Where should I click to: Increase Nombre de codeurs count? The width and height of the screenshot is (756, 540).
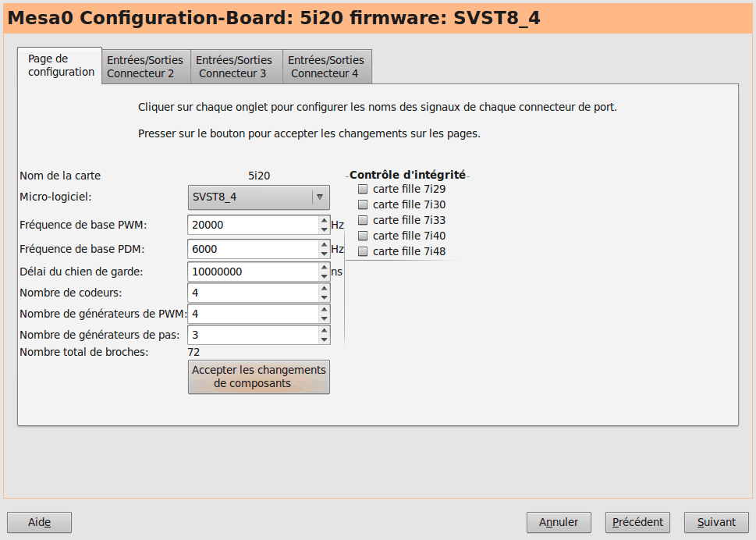click(324, 288)
